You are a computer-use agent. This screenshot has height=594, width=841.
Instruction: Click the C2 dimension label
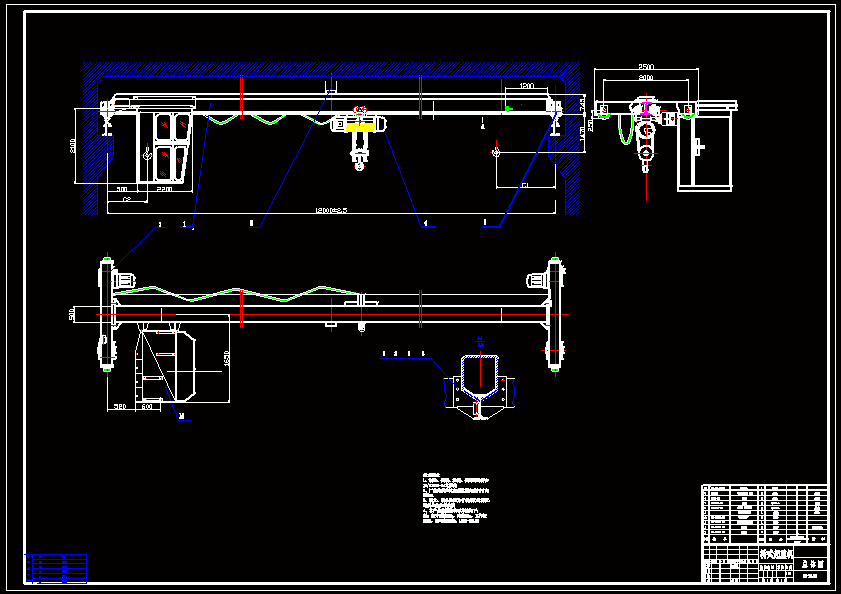point(127,199)
